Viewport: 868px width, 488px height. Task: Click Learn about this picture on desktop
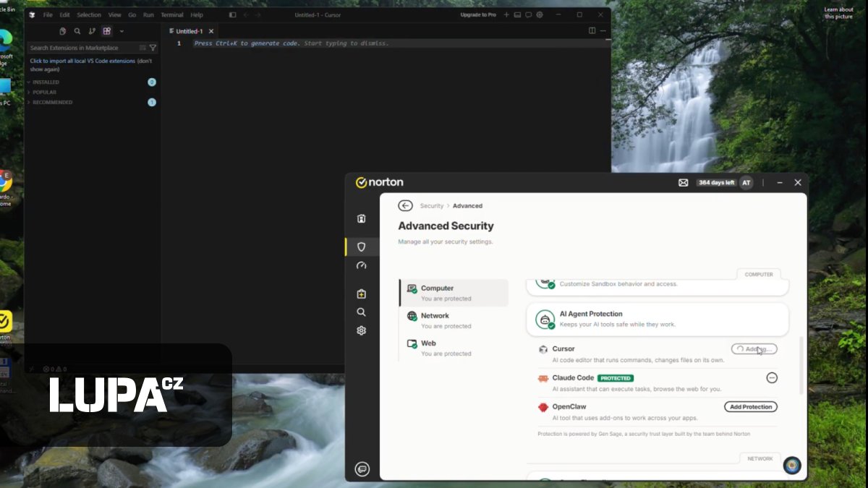tap(839, 13)
